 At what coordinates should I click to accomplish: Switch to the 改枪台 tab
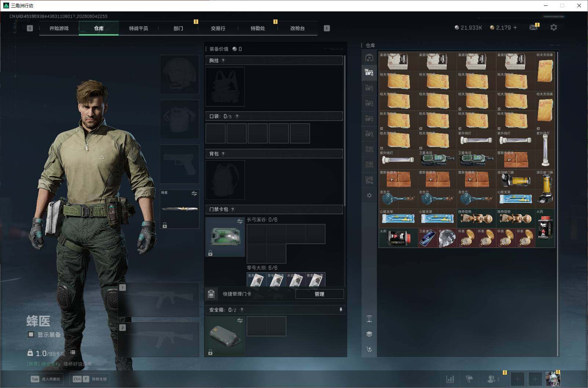click(x=297, y=28)
